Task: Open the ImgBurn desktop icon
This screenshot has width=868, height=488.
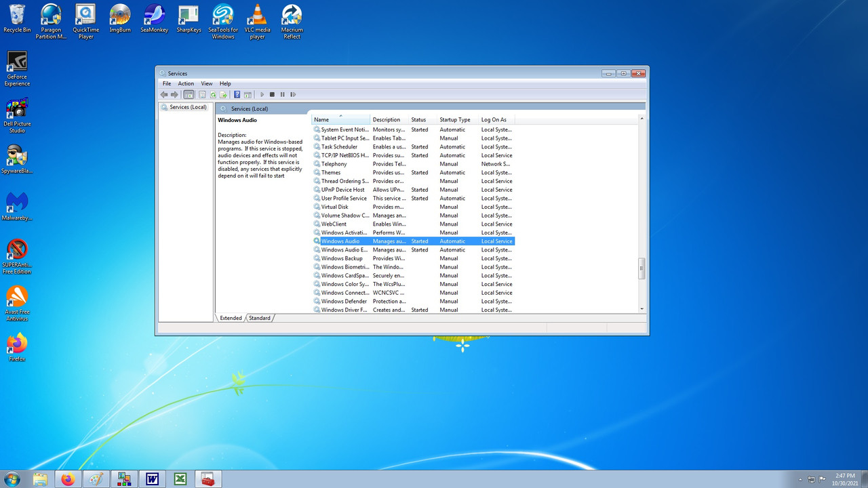Action: 120,19
